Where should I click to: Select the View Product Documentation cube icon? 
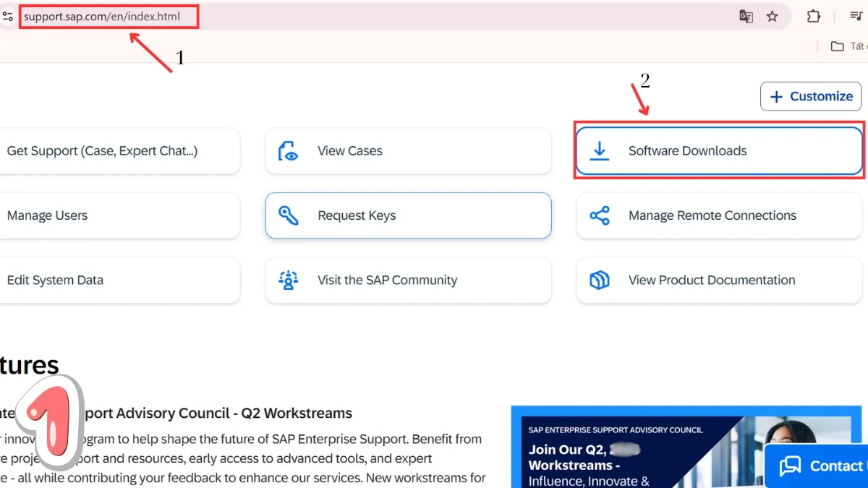coord(599,280)
